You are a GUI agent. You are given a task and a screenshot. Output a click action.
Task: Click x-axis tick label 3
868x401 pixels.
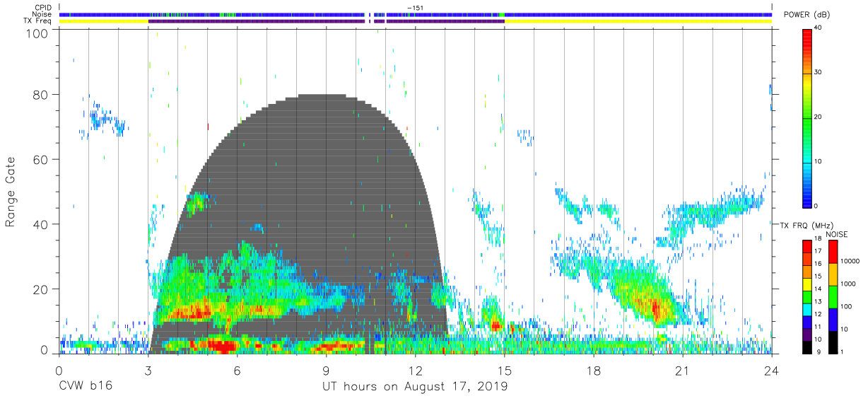tap(148, 370)
